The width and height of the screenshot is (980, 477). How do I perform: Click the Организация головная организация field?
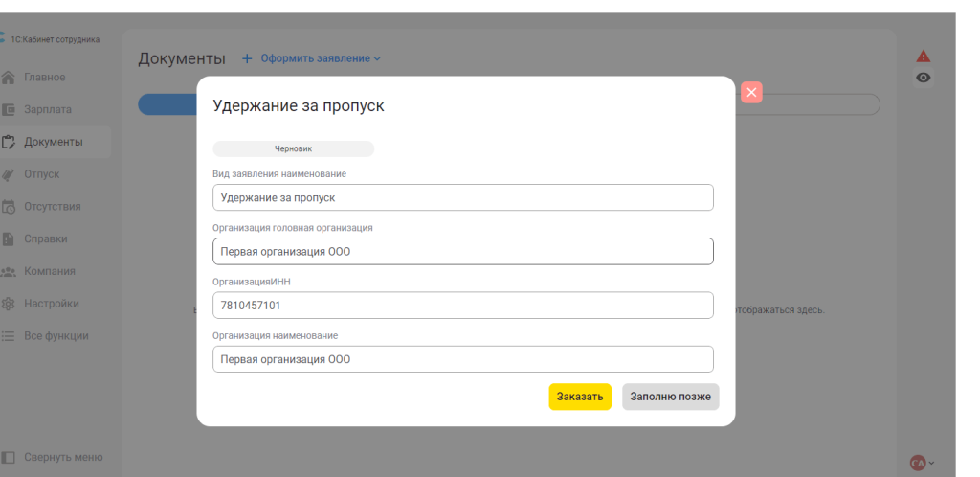point(462,252)
